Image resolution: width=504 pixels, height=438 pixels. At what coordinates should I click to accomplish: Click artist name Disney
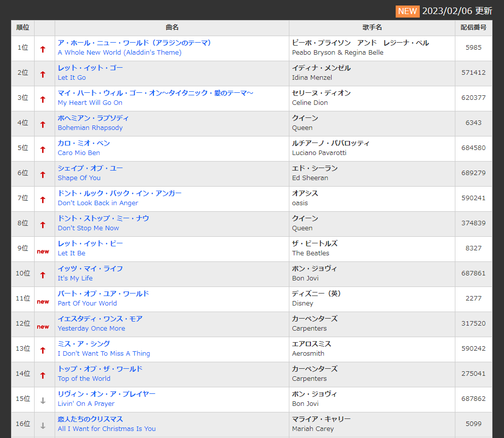click(x=302, y=303)
